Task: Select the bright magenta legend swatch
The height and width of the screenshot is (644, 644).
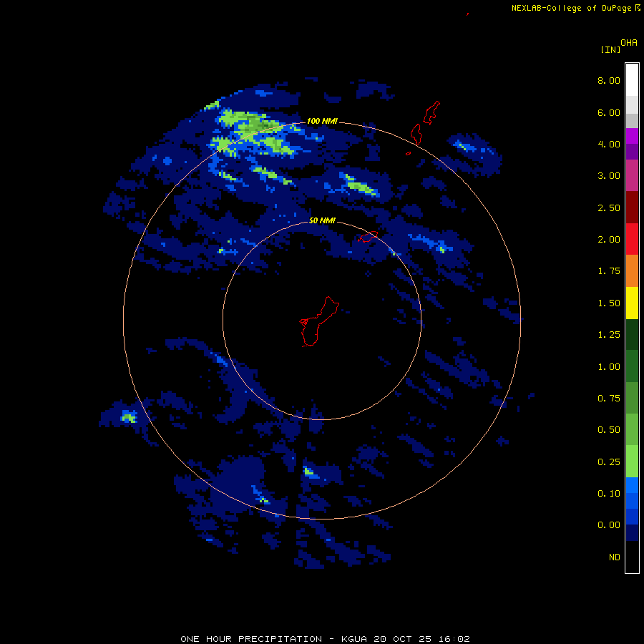Action: 632,136
